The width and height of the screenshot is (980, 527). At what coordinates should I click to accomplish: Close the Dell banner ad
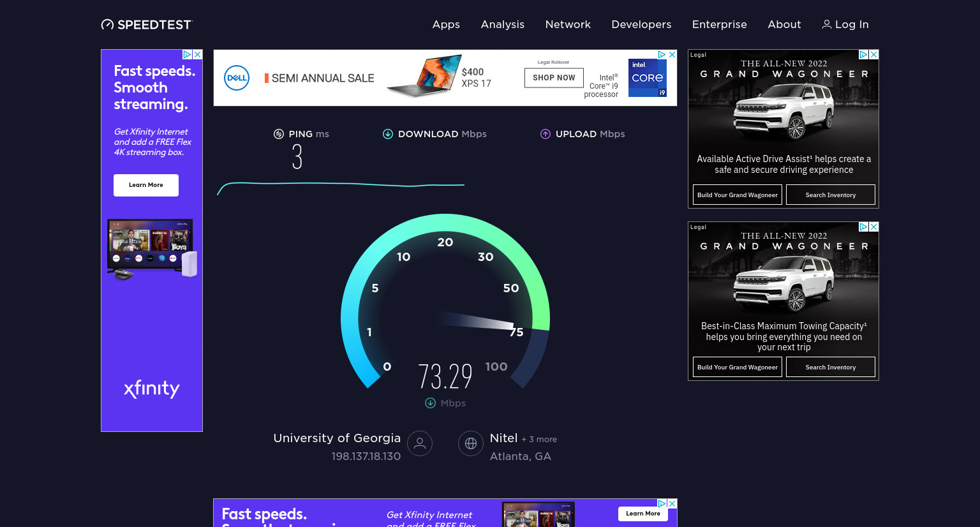pos(672,55)
